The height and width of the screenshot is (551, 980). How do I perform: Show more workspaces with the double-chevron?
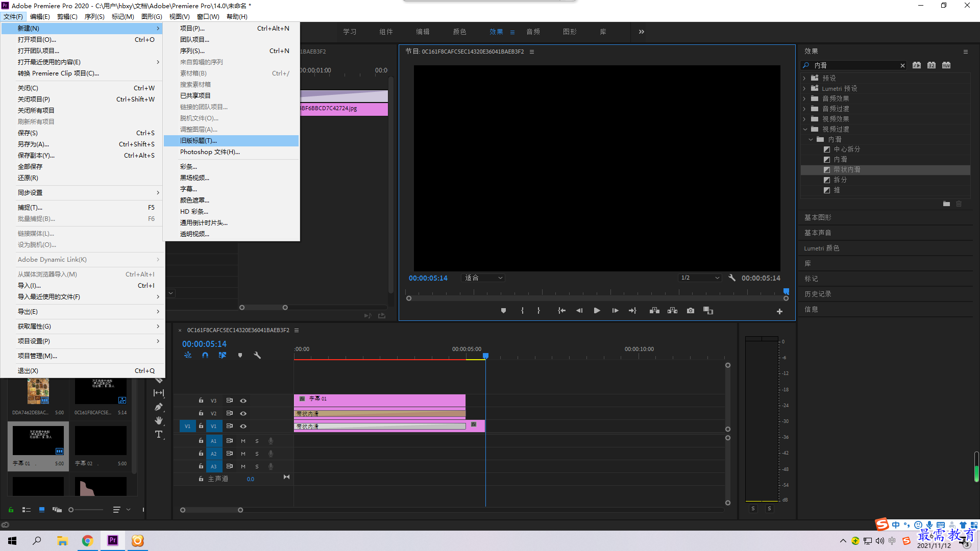click(642, 32)
